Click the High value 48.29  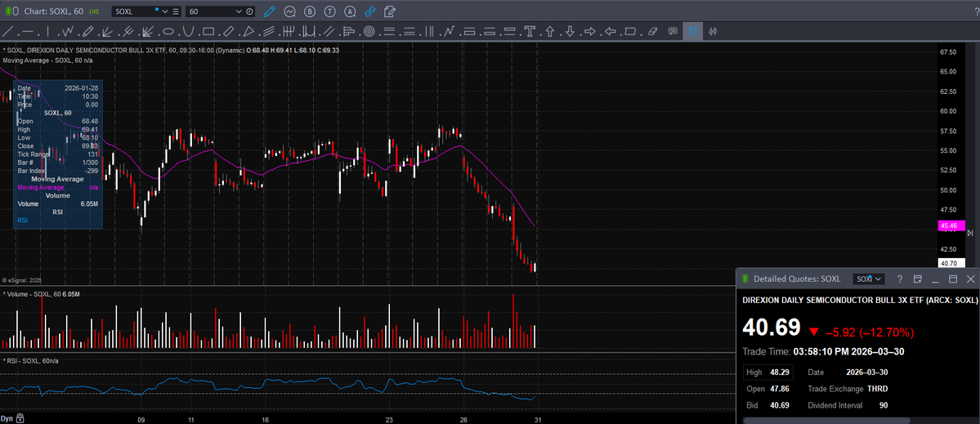[780, 373]
